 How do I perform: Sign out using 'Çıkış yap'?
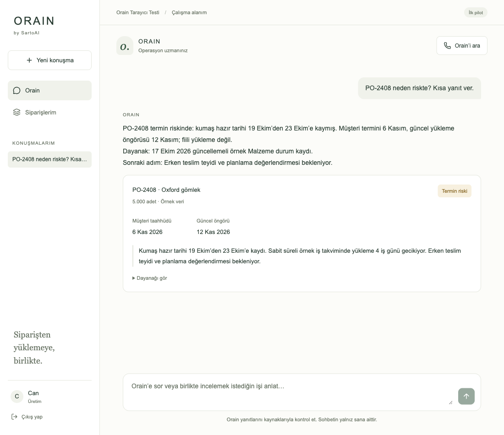[x=27, y=417]
